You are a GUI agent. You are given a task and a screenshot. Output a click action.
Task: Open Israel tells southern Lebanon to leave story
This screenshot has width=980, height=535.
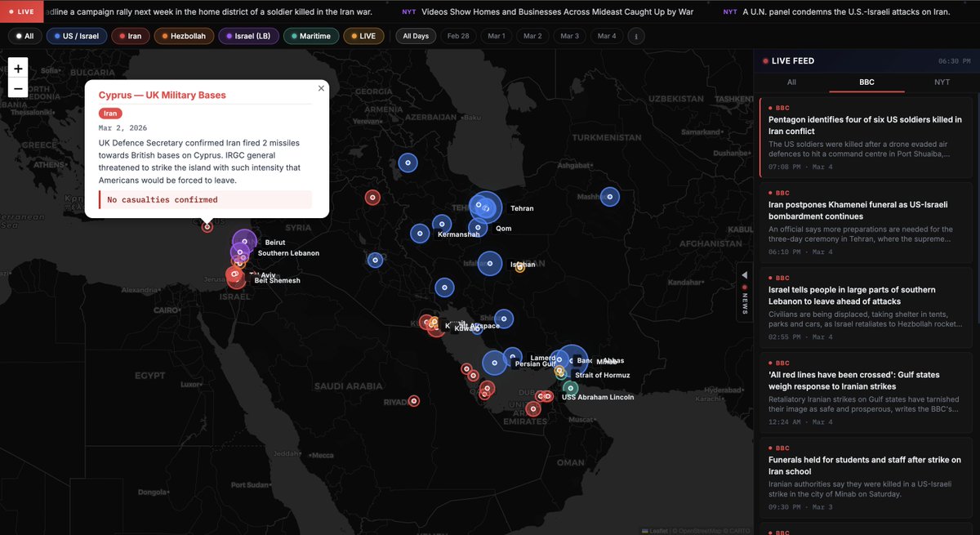(x=866, y=306)
